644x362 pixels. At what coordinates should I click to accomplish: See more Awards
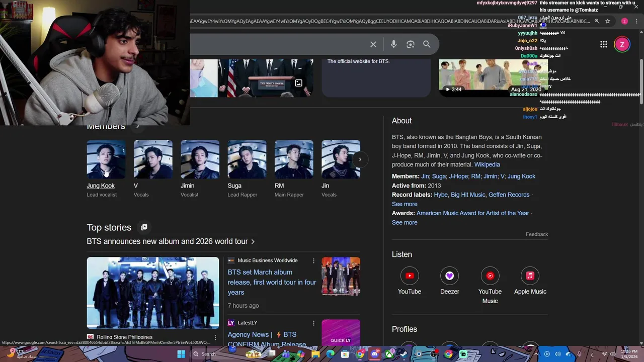point(405,223)
